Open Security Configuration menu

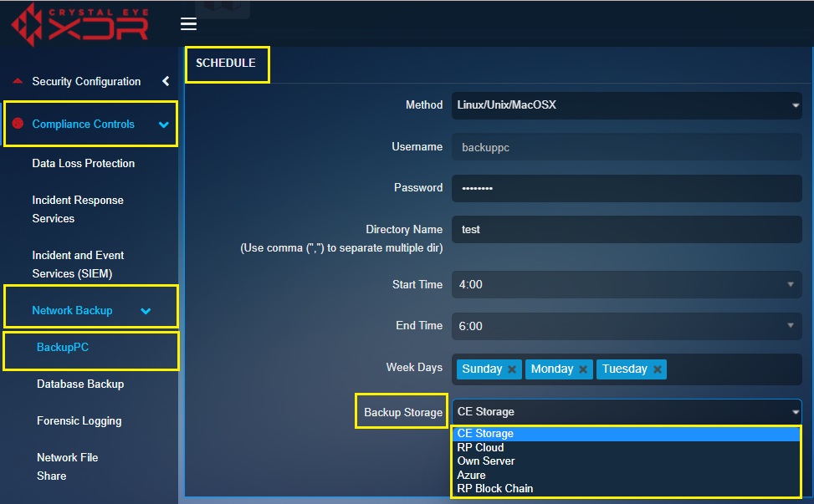point(86,81)
